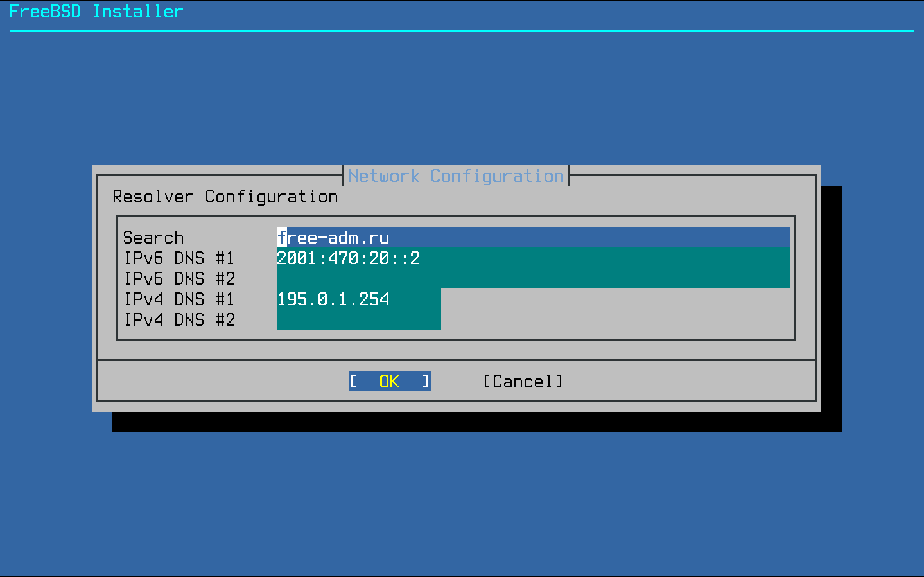Screen dimensions: 924x577
Task: Select the IPv6 DNS #1 address 2001:470:20::2
Action: pyautogui.click(x=348, y=258)
